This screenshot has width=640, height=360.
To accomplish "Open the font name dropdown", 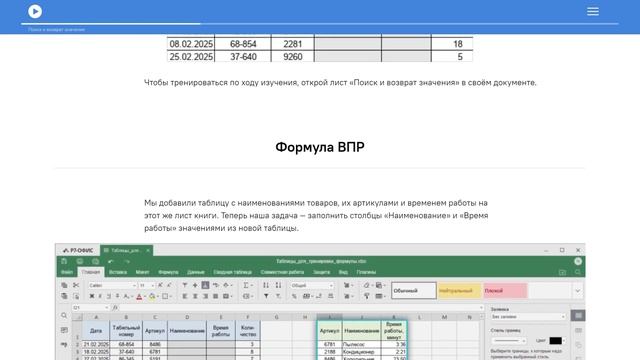I will (x=112, y=285).
